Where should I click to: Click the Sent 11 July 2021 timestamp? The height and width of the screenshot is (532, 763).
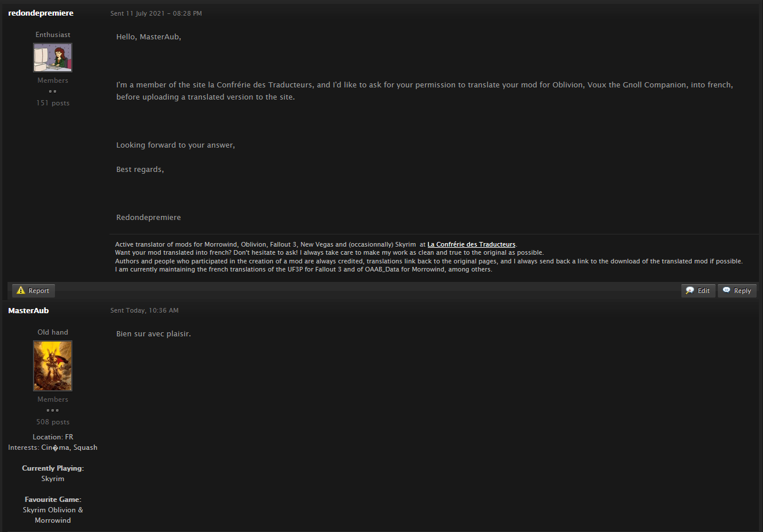pyautogui.click(x=156, y=13)
